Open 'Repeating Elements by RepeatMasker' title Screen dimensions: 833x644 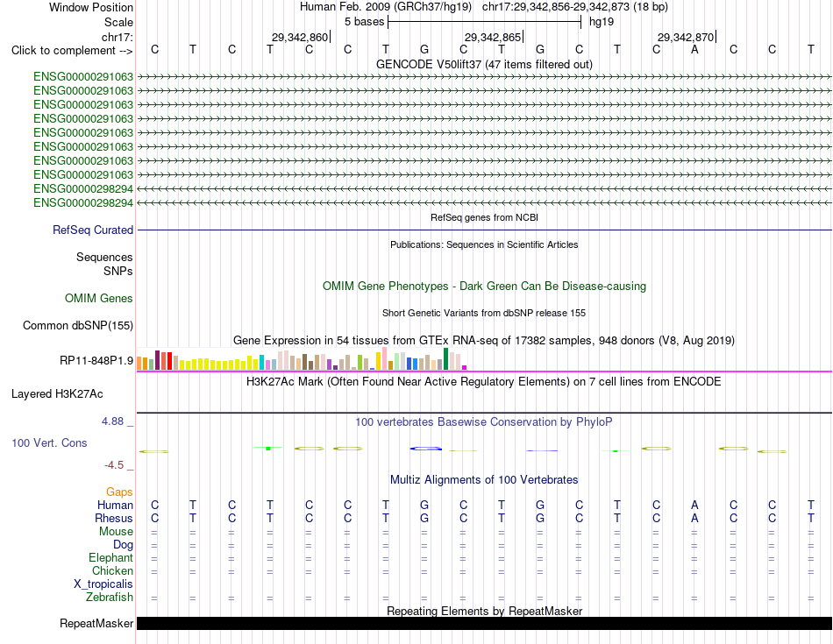(x=484, y=611)
